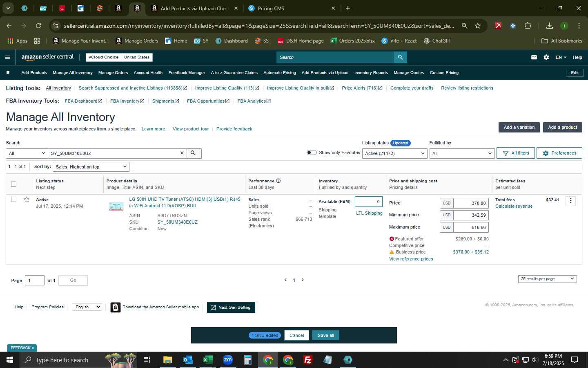Open the messages envelope icon
Image resolution: width=588 pixels, height=368 pixels.
pyautogui.click(x=534, y=57)
